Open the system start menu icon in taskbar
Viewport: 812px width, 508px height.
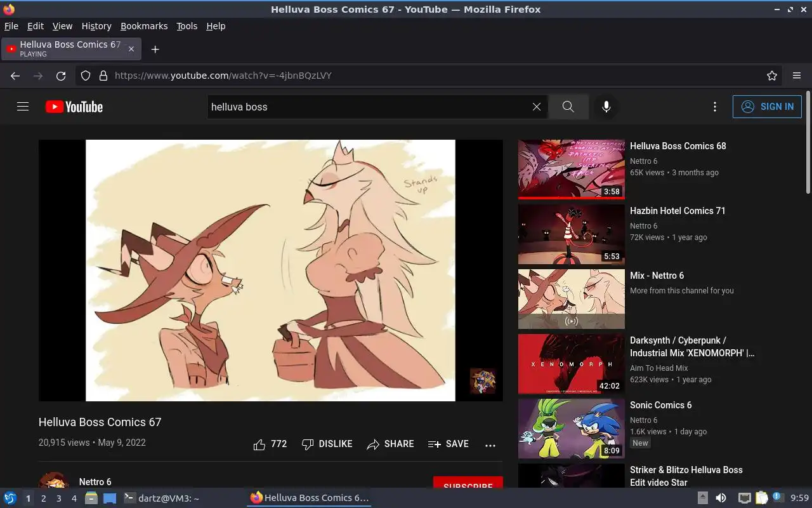10,498
